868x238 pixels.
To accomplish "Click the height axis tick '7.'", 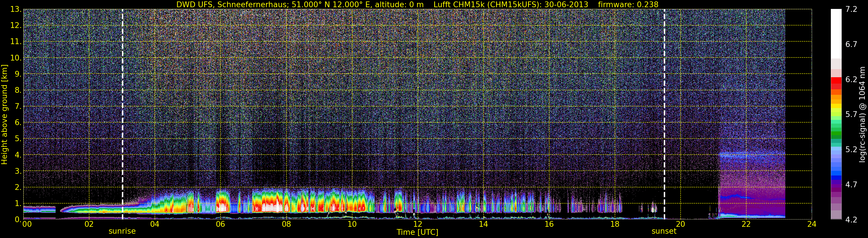I will (x=18, y=106).
